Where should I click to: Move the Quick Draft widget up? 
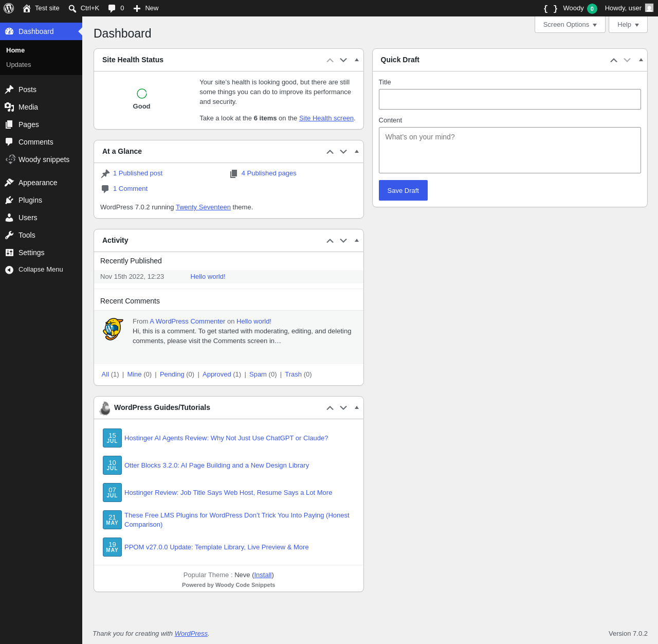click(x=614, y=60)
